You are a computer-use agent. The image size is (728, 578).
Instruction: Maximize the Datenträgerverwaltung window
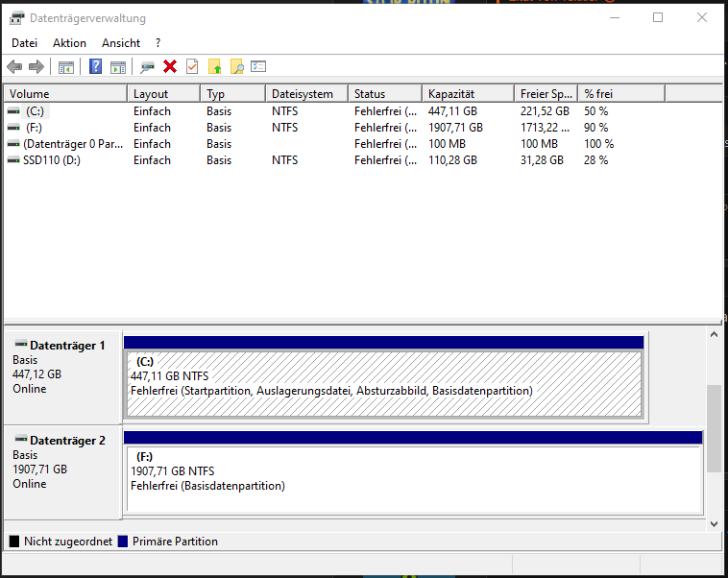click(658, 17)
